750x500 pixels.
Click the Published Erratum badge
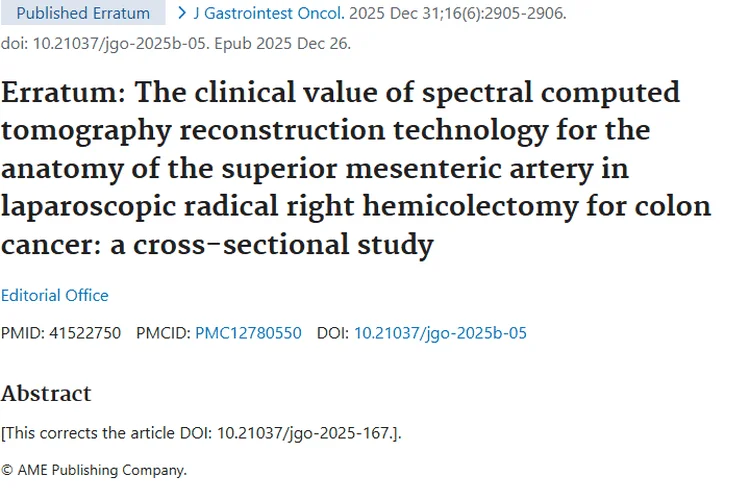(83, 14)
